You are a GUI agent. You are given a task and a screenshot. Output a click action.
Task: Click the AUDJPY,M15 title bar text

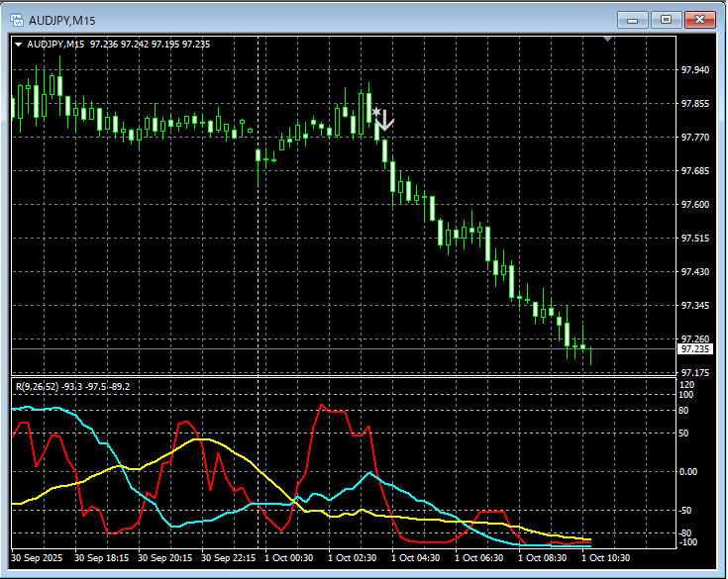pyautogui.click(x=61, y=20)
